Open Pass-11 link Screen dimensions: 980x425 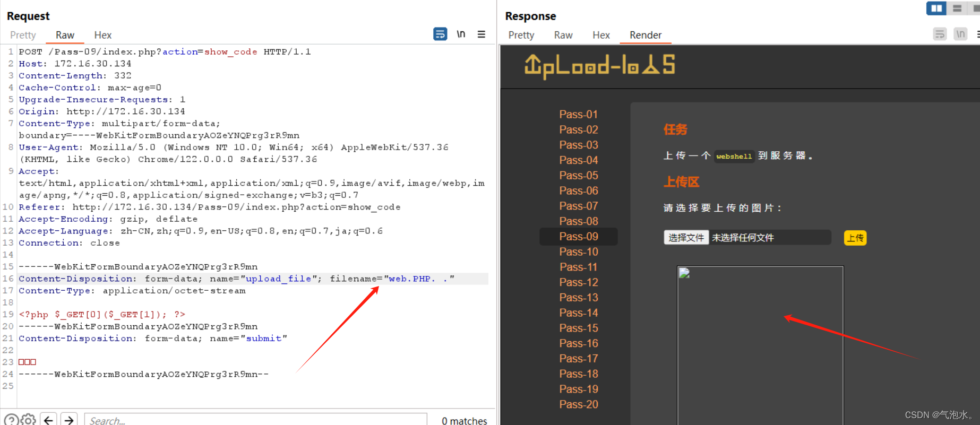coord(578,267)
